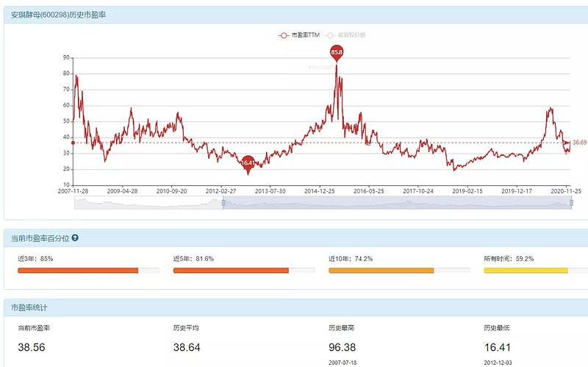Image resolution: width=588 pixels, height=367 pixels.
Task: Click the help icon beside 当前市盈率百分位
Action: click(75, 238)
